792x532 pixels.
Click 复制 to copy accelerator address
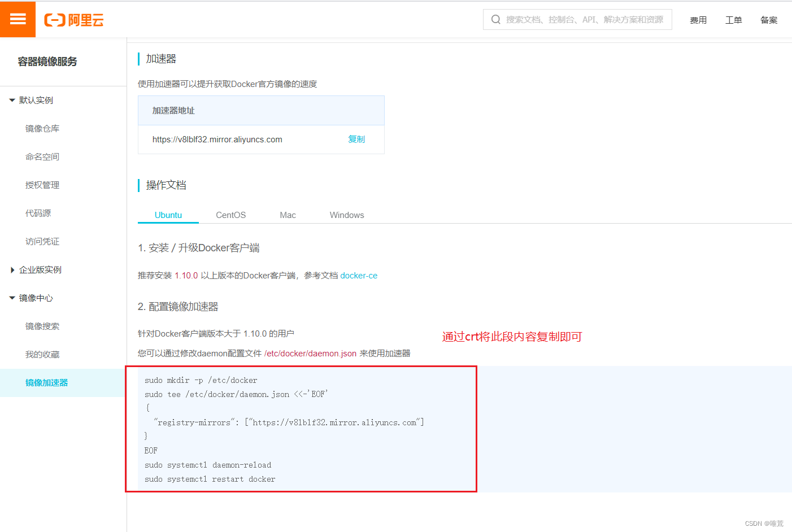click(356, 139)
